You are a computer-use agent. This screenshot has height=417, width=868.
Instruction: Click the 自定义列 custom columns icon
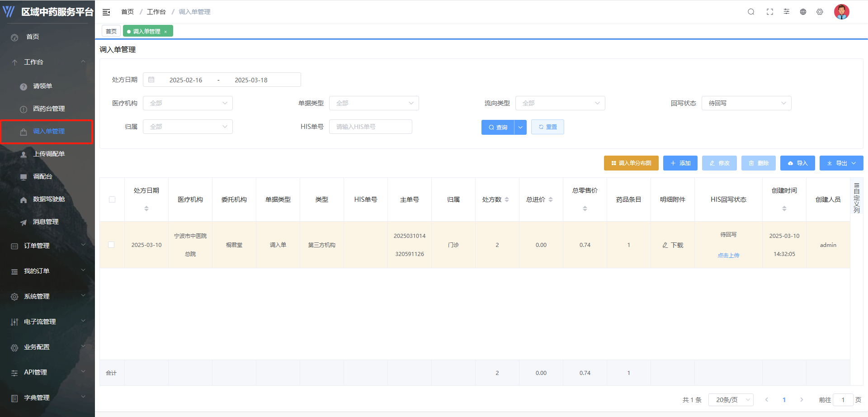(856, 198)
